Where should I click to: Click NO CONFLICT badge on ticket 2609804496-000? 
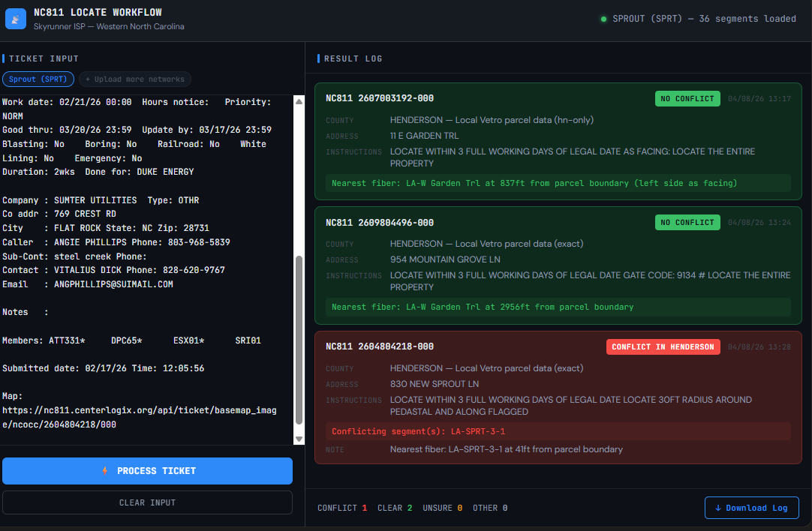(x=687, y=223)
